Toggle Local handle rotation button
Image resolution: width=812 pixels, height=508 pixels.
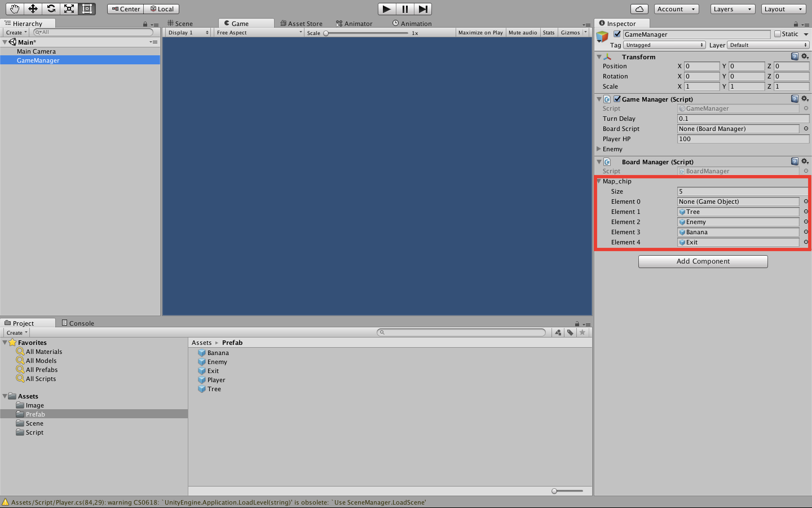tap(161, 9)
